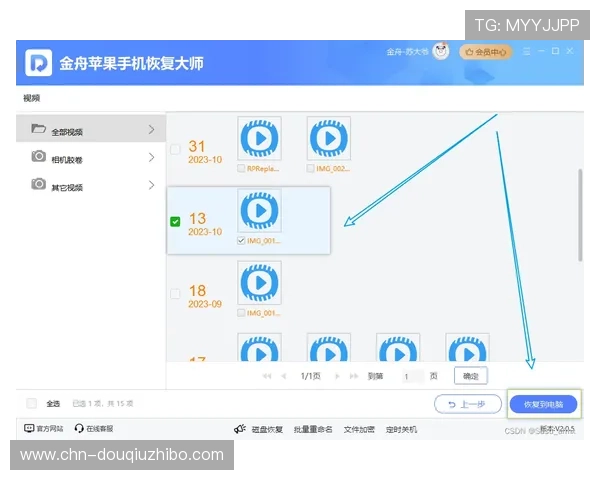Select the 其它视频 sidebar item
Screen dimensions: 600x480
click(x=91, y=185)
